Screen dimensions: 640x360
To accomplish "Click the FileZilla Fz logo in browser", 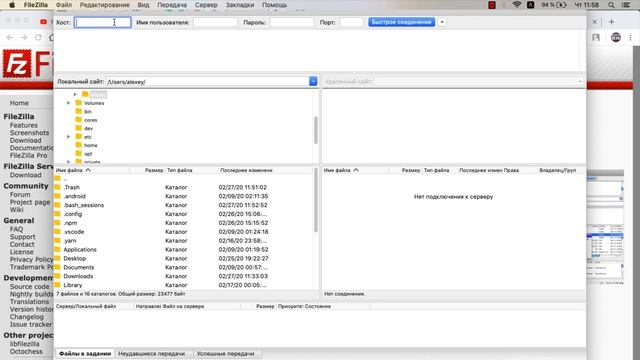I will click(x=17, y=64).
